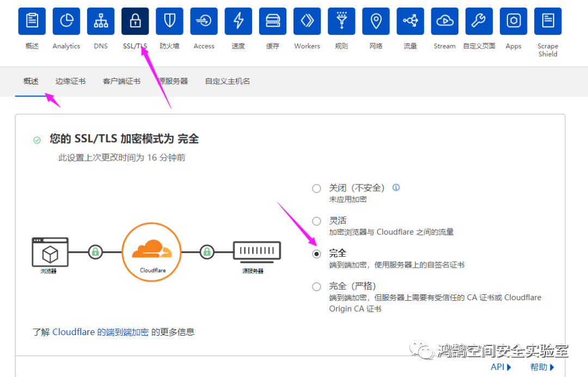
Task: Switch to the 边缘证书 tab
Action: pos(70,81)
